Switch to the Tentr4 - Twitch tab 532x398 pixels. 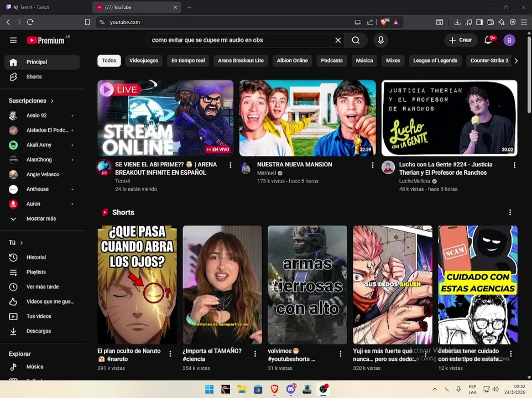(46, 7)
